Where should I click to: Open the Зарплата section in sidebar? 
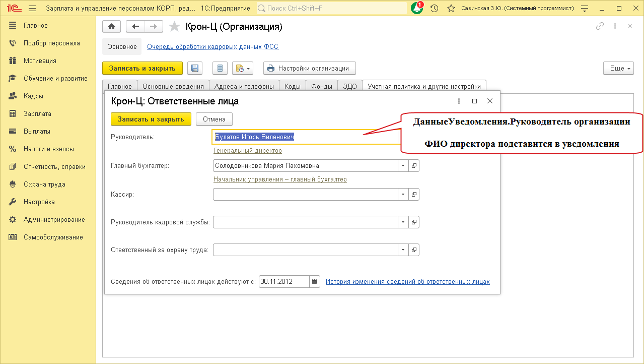coord(37,113)
